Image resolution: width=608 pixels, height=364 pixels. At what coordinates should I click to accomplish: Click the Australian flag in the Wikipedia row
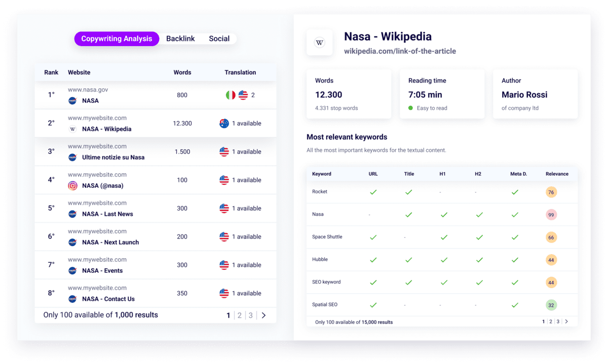pos(224,123)
